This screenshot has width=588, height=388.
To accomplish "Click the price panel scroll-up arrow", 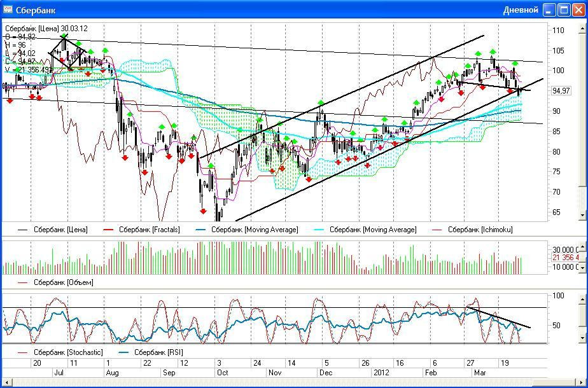I will [x=582, y=28].
